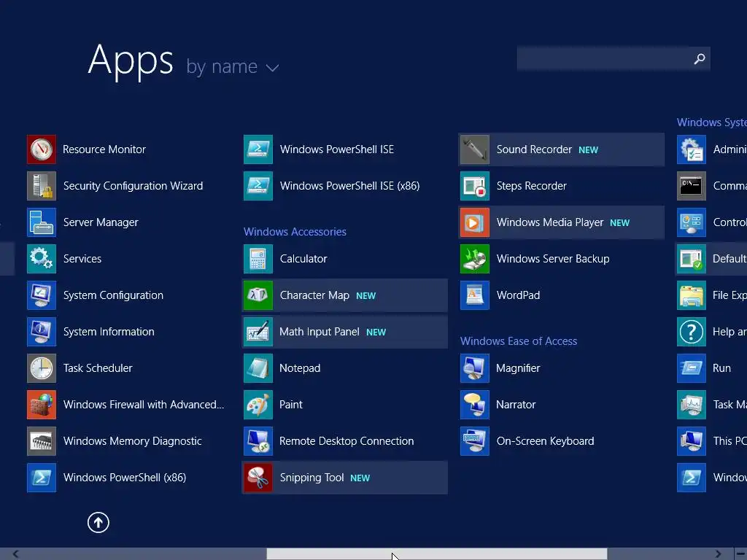Viewport: 747px width, 560px height.
Task: Open Help and Support question mark icon
Action: pos(692,332)
